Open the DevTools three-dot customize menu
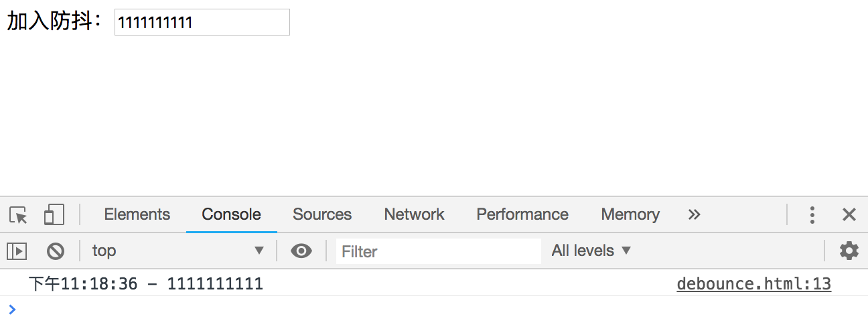The width and height of the screenshot is (868, 331). pos(812,215)
